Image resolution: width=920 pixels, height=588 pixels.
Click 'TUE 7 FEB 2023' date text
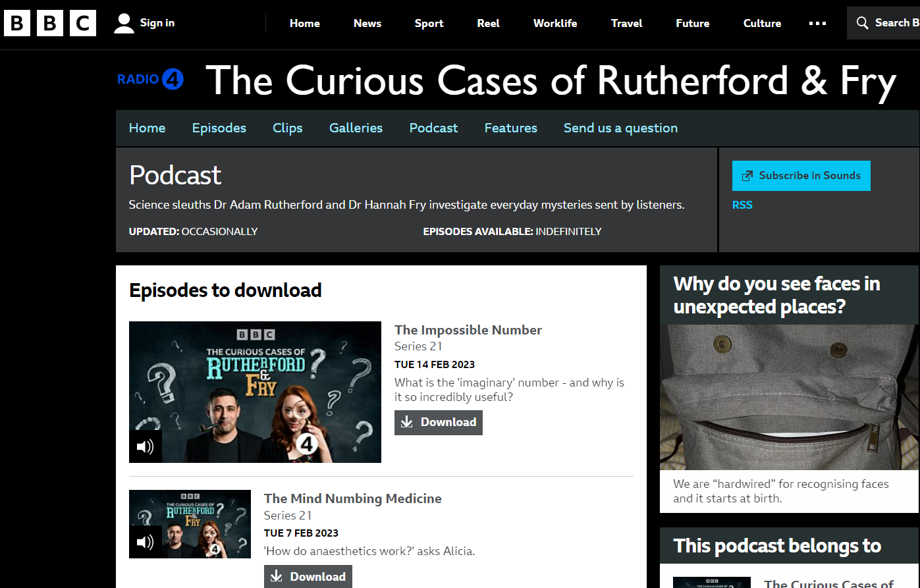pyautogui.click(x=301, y=533)
